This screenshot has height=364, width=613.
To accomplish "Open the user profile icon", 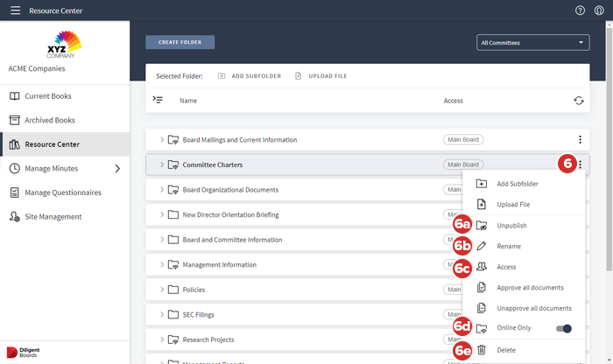I will 599,10.
